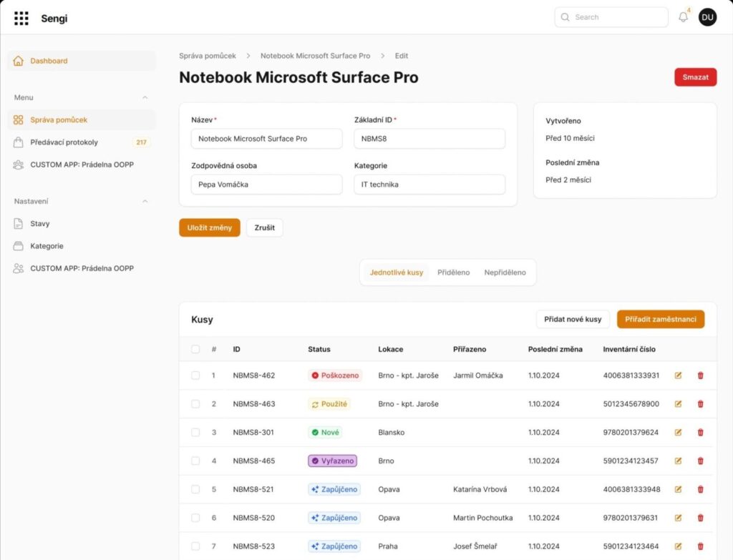The width and height of the screenshot is (733, 560).
Task: Collapse the Menu sidebar section
Action: 145,97
